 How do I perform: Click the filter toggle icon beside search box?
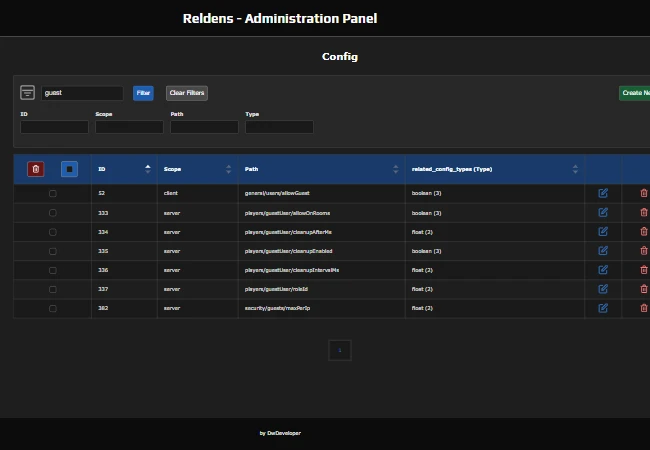coord(27,92)
